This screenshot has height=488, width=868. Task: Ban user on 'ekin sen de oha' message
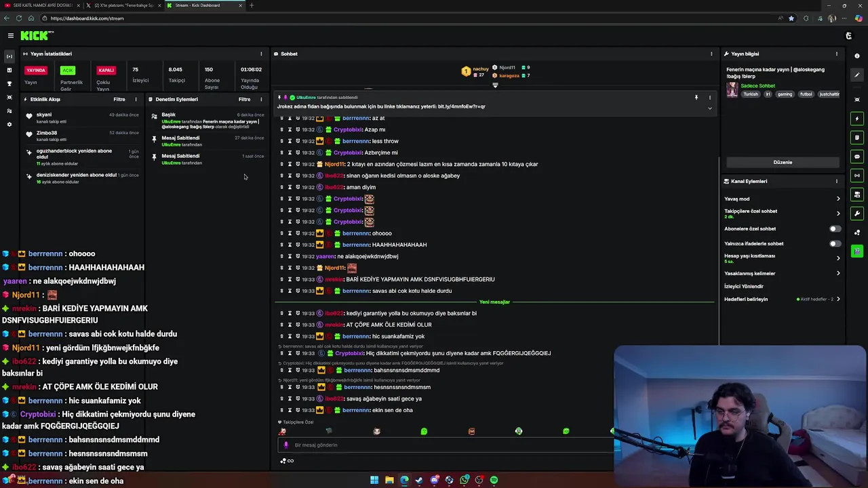[x=298, y=410]
